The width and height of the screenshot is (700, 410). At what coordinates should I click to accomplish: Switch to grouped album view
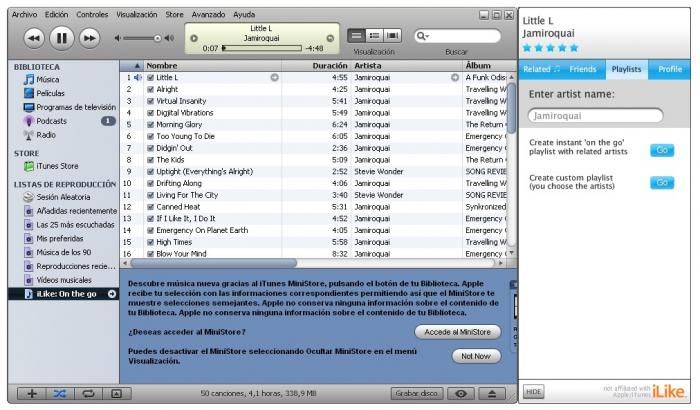[375, 36]
